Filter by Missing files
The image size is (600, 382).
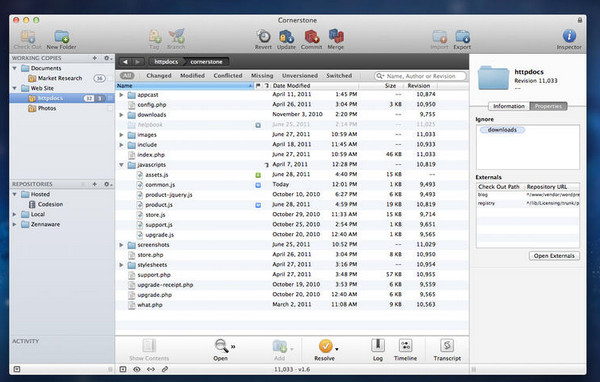(262, 76)
